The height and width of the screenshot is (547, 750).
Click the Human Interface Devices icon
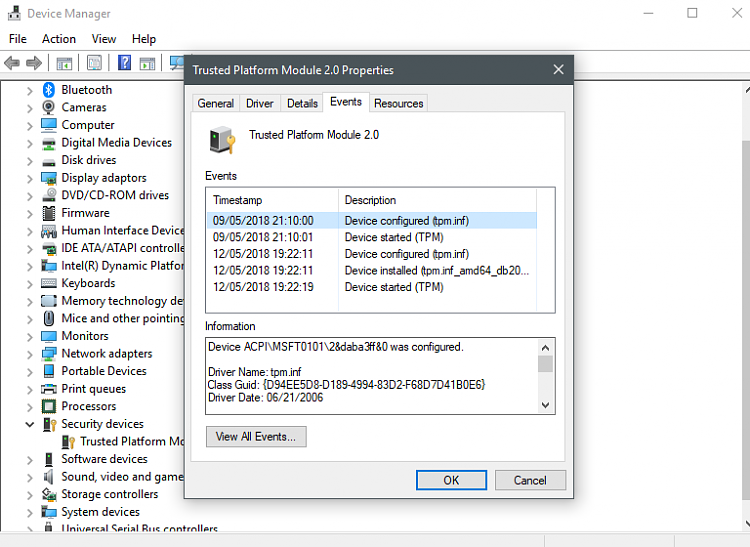48,231
